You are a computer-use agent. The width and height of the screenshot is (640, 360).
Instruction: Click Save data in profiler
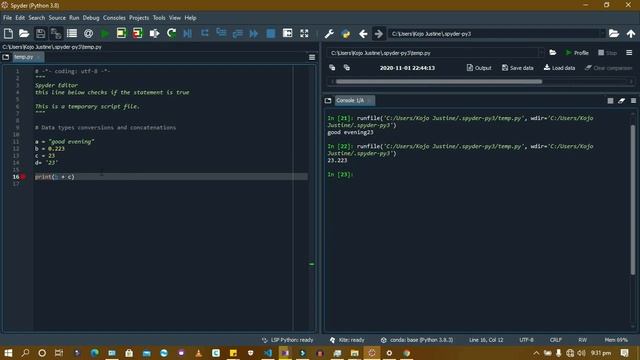click(518, 68)
